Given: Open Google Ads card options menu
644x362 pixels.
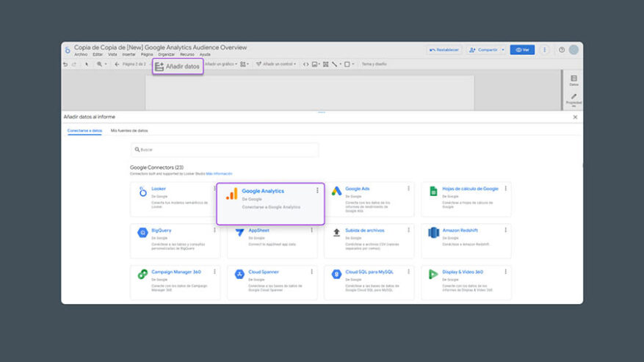Looking at the screenshot, I should point(409,189).
